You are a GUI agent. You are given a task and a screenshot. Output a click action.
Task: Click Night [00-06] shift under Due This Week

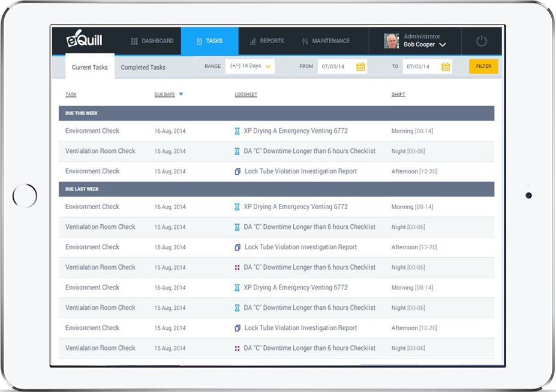408,151
